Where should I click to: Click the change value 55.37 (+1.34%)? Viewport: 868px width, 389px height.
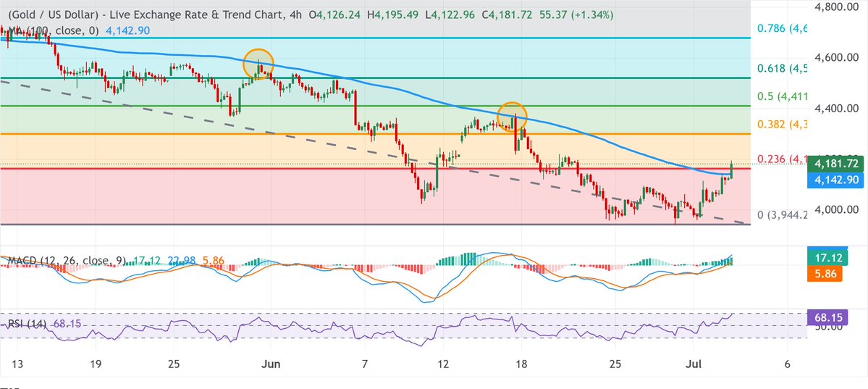pyautogui.click(x=576, y=15)
